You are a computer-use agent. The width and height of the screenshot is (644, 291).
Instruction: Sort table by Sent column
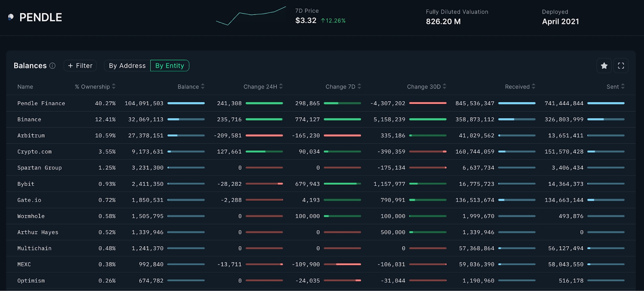point(623,87)
